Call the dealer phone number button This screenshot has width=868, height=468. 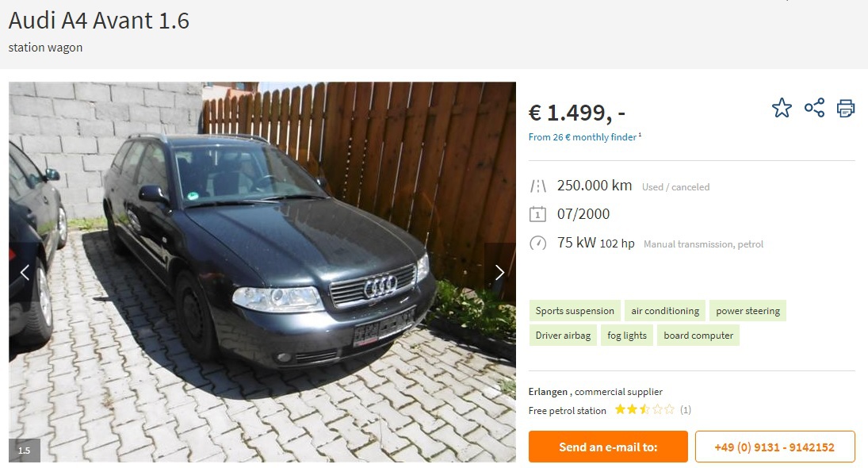tap(775, 447)
